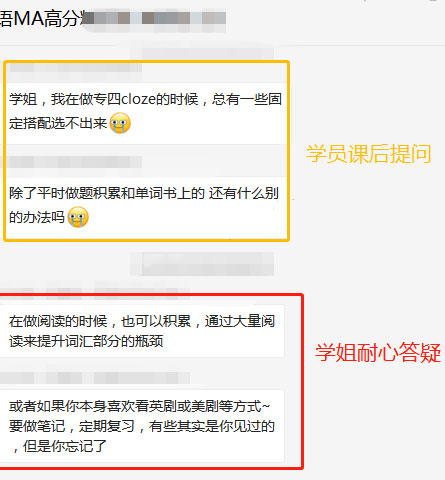Click the blurred sender name above the cloze message
This screenshot has width=445, height=480.
coord(76,68)
